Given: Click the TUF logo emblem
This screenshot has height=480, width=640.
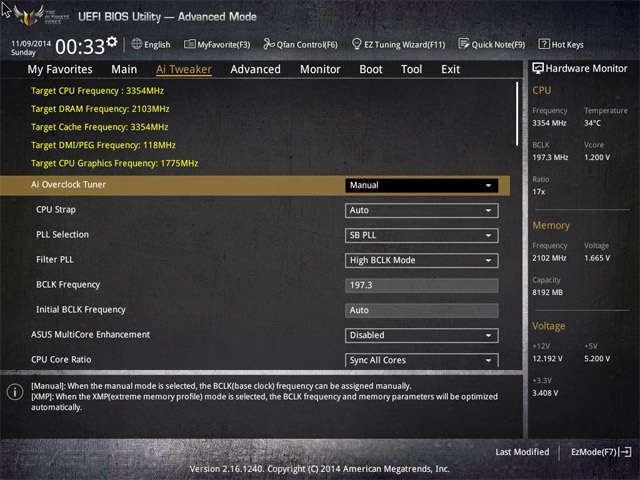Looking at the screenshot, I should coord(29,16).
